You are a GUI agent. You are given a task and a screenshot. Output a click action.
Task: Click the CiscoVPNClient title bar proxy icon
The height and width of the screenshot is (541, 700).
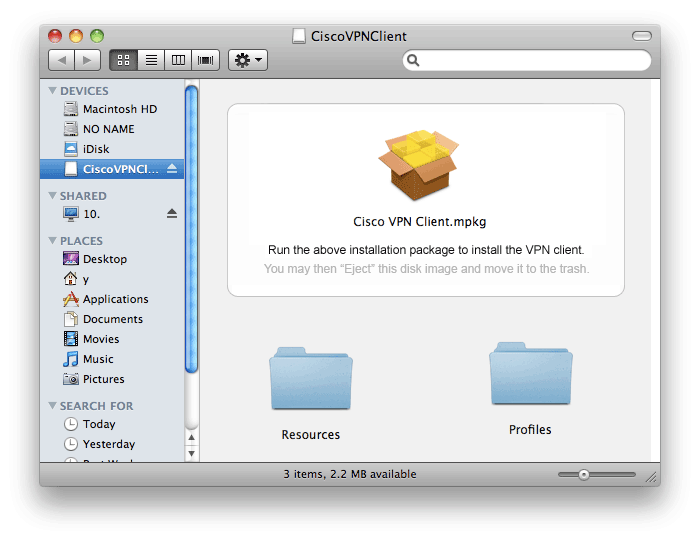299,36
